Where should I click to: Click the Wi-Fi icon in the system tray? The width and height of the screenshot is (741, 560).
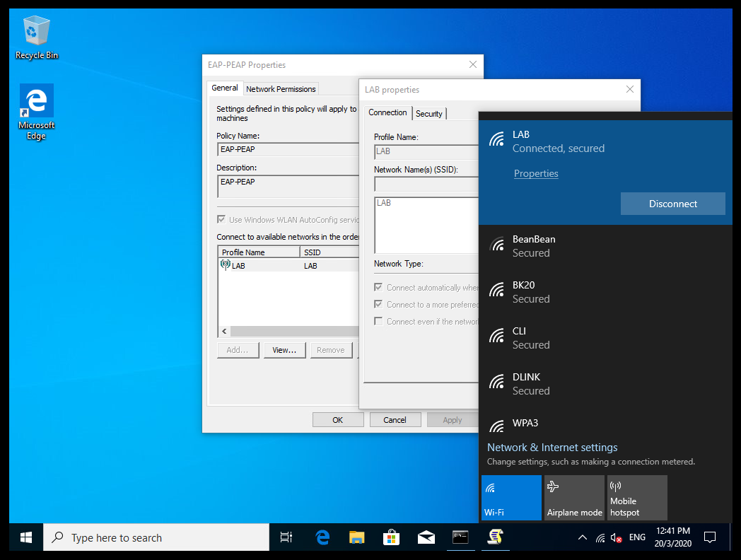pos(600,538)
